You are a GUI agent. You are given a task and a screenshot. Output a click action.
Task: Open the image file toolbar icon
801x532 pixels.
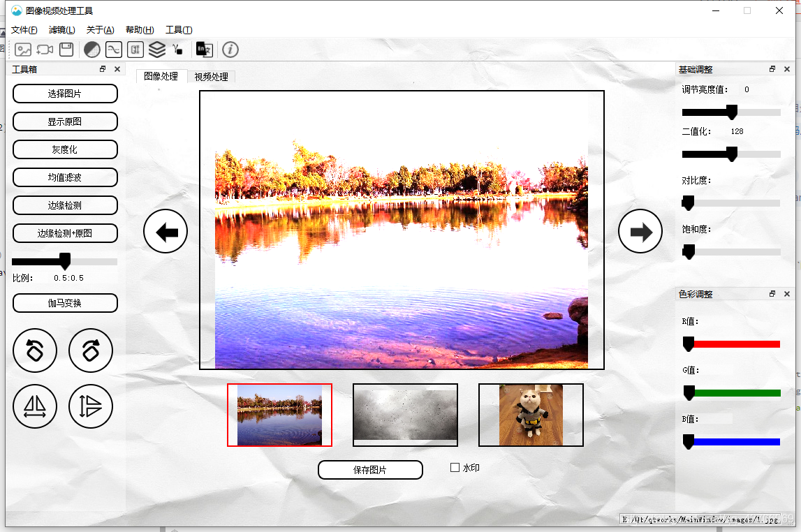[x=23, y=50]
